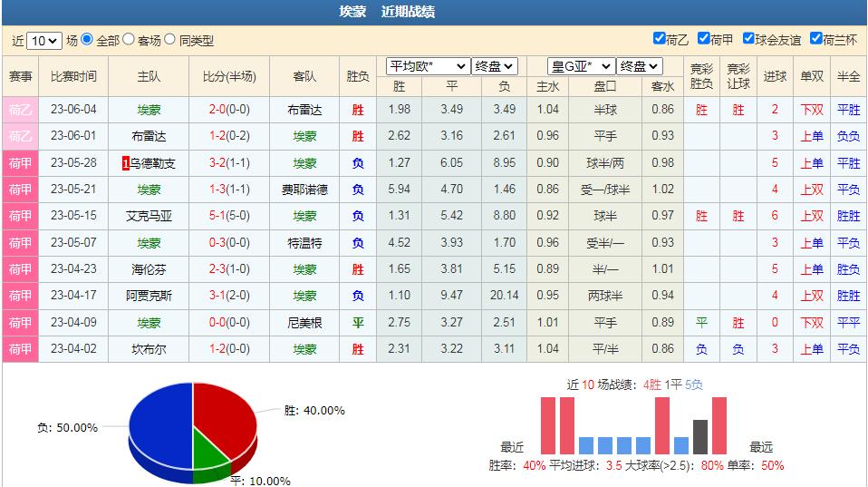Viewport: 868px width, 487px height.
Task: Open the 平均欧* odds company dropdown
Action: pyautogui.click(x=428, y=66)
